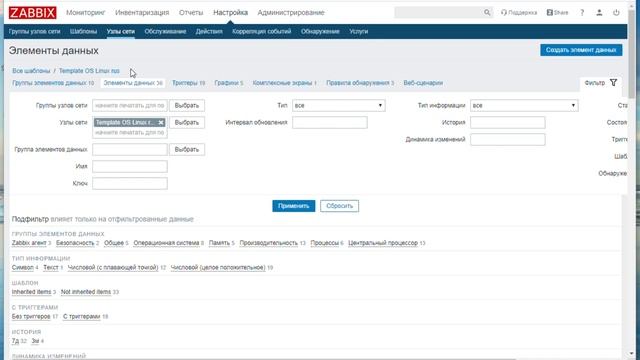Click the search magnifier icon
The width and height of the screenshot is (640, 360).
click(487, 13)
